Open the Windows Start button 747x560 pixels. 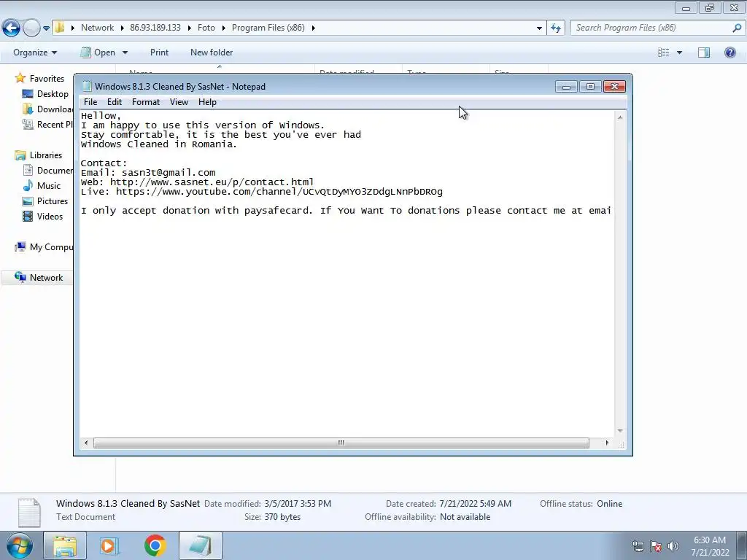click(20, 546)
